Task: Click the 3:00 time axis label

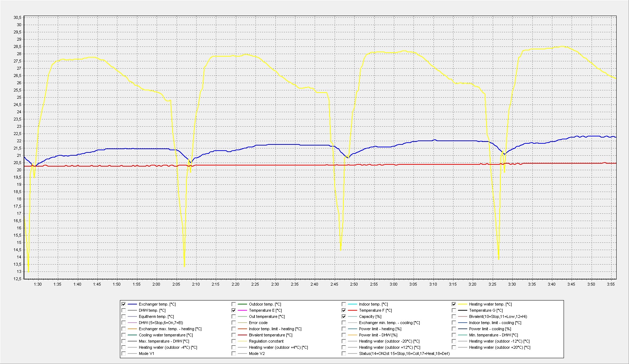Action: point(394,284)
